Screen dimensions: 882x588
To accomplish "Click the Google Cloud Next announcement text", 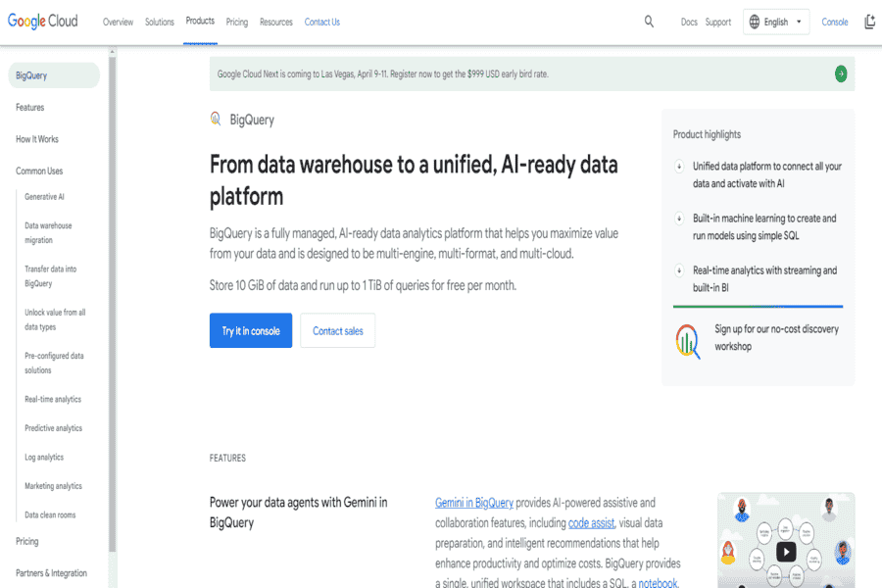I will pyautogui.click(x=382, y=73).
